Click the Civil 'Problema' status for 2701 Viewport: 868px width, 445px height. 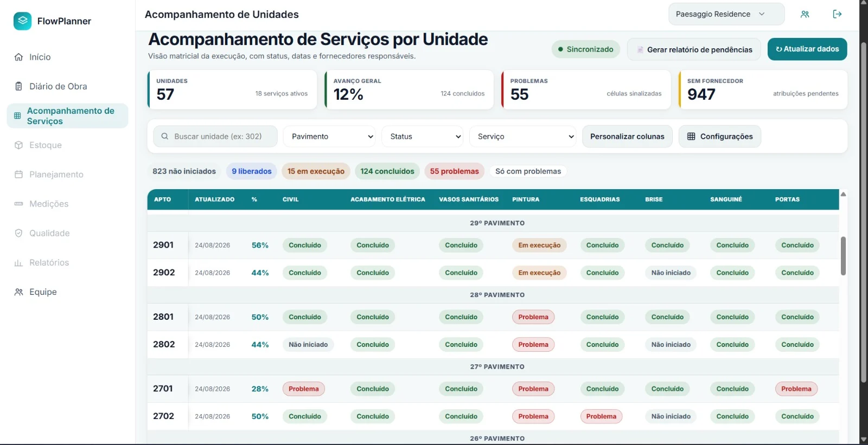(x=304, y=389)
